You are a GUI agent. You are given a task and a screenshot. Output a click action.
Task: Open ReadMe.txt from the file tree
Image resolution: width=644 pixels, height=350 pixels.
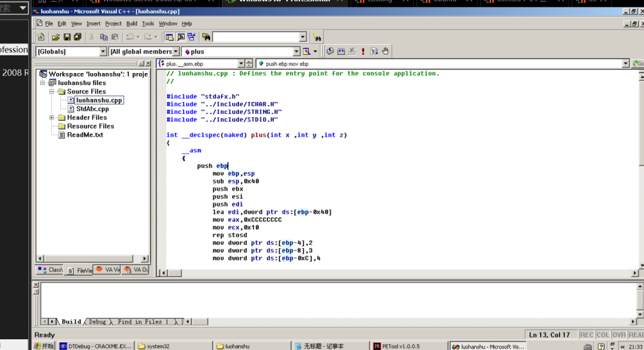(x=85, y=135)
